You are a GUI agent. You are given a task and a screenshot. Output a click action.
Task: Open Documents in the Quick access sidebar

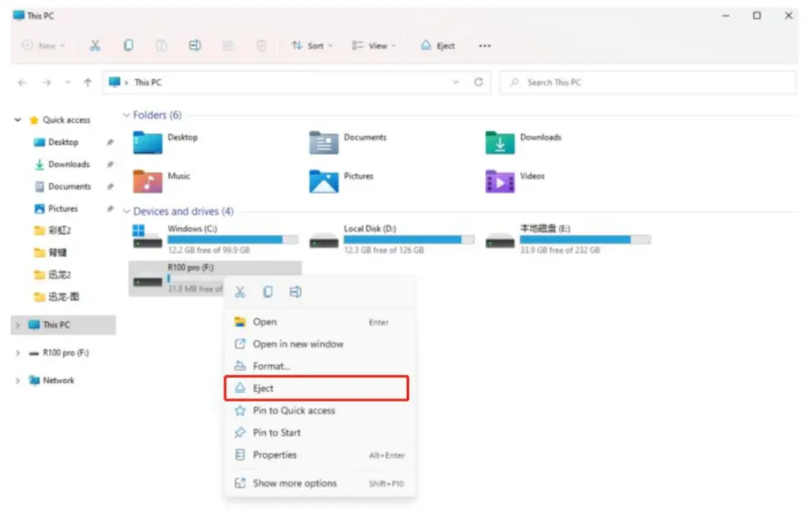pyautogui.click(x=69, y=186)
